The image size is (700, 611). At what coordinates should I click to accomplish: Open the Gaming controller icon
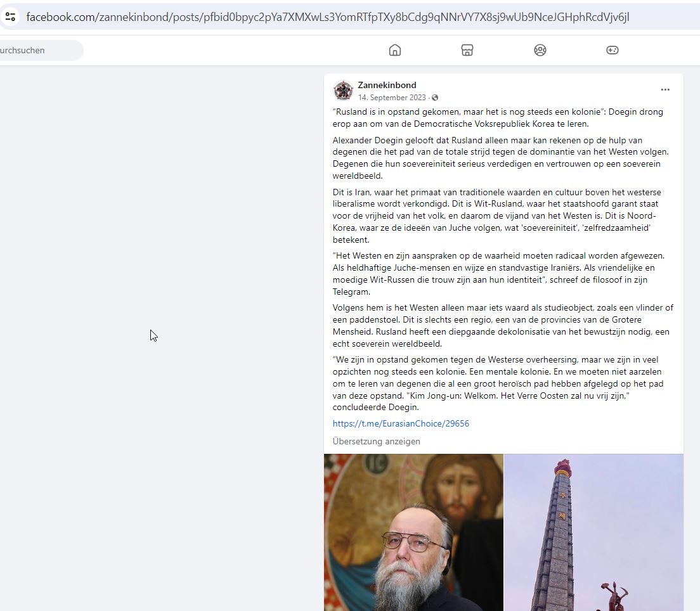point(612,50)
